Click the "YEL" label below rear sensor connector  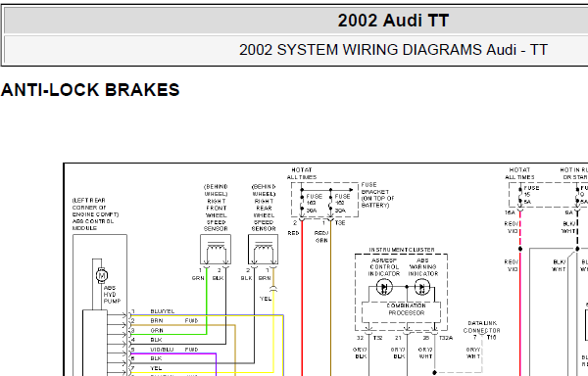click(266, 299)
